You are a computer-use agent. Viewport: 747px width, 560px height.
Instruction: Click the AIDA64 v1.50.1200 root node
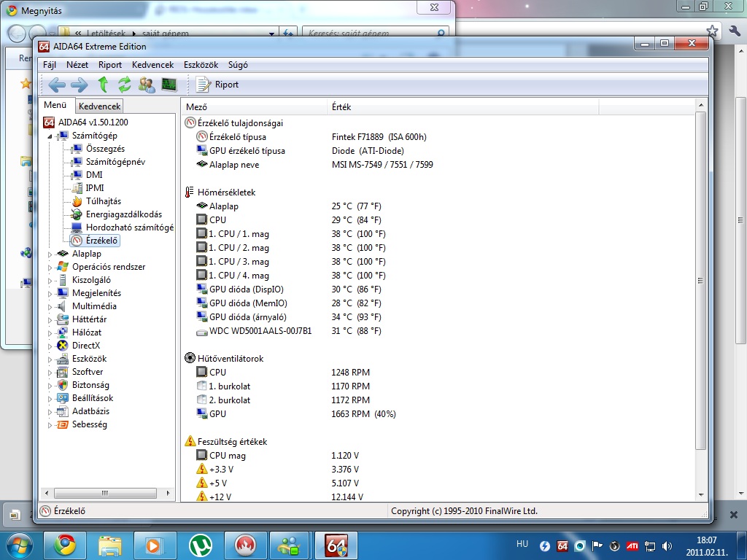pyautogui.click(x=93, y=122)
